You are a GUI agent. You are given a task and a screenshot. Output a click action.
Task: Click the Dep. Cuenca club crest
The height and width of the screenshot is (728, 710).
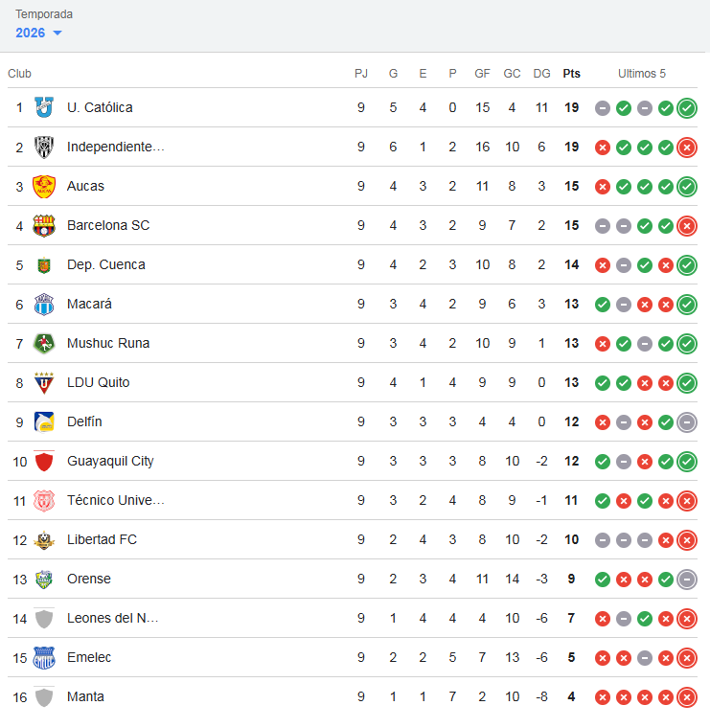[44, 264]
